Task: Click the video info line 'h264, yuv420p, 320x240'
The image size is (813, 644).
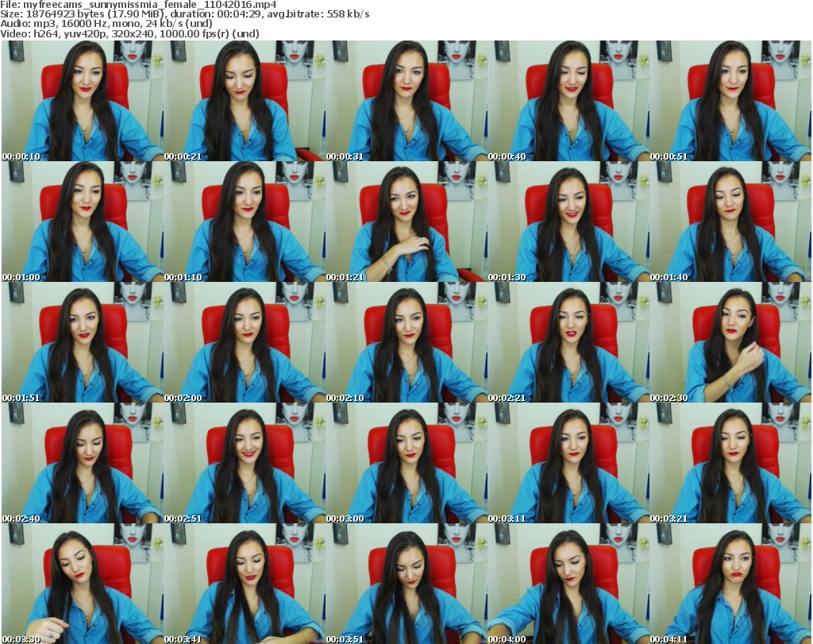Action: pos(94,33)
